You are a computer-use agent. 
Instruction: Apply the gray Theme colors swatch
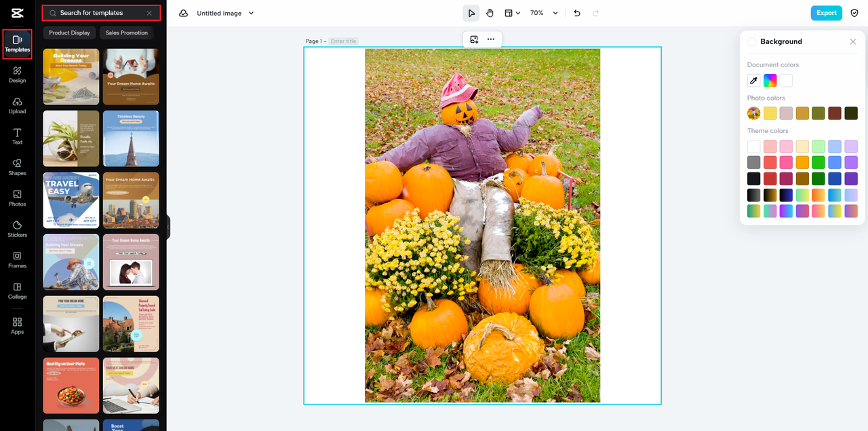[753, 162]
